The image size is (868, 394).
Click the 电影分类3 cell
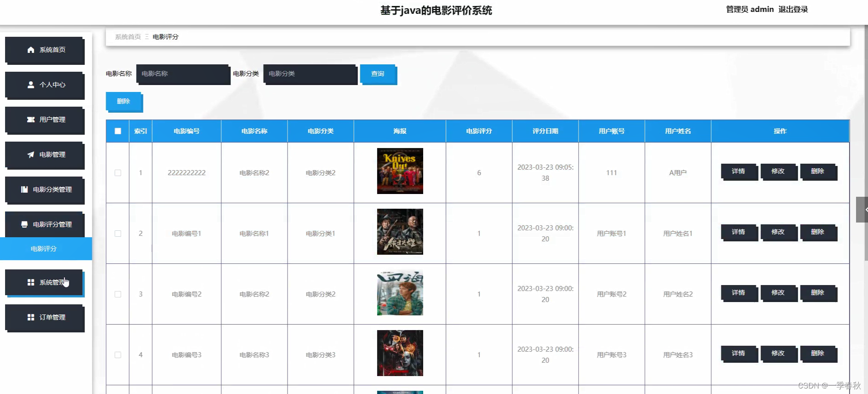[x=321, y=355]
